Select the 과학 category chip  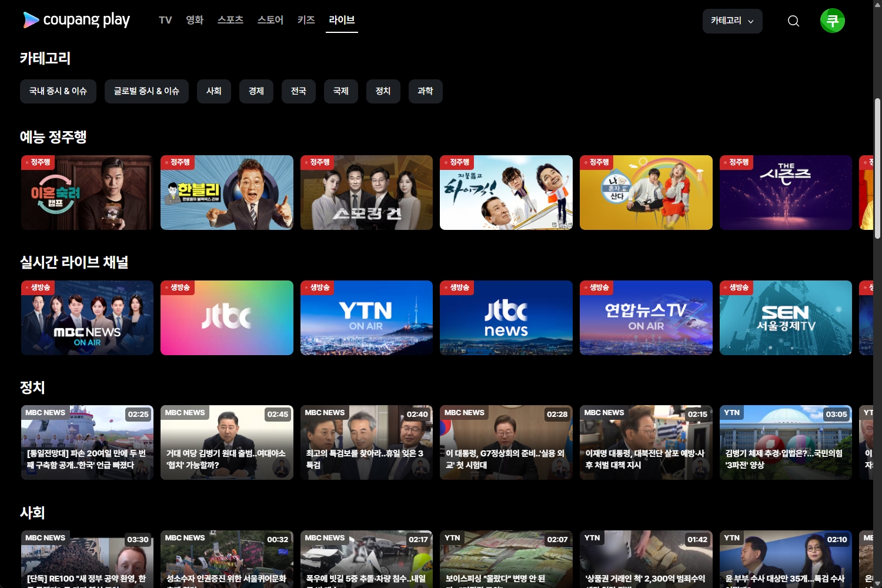426,91
